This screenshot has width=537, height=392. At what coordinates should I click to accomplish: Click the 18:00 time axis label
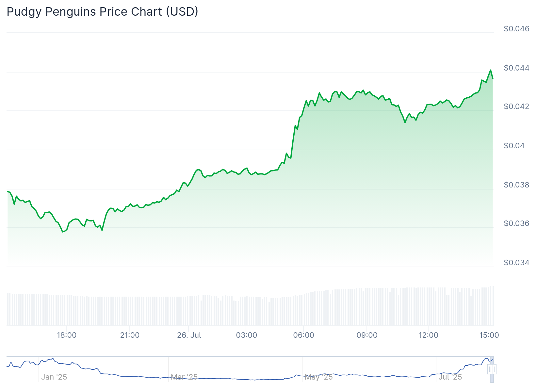[67, 335]
